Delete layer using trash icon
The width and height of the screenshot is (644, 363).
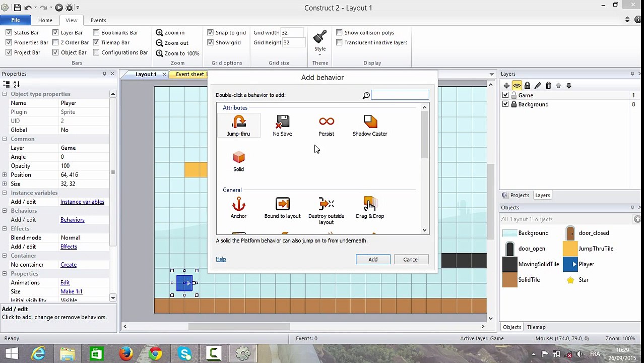tap(548, 86)
